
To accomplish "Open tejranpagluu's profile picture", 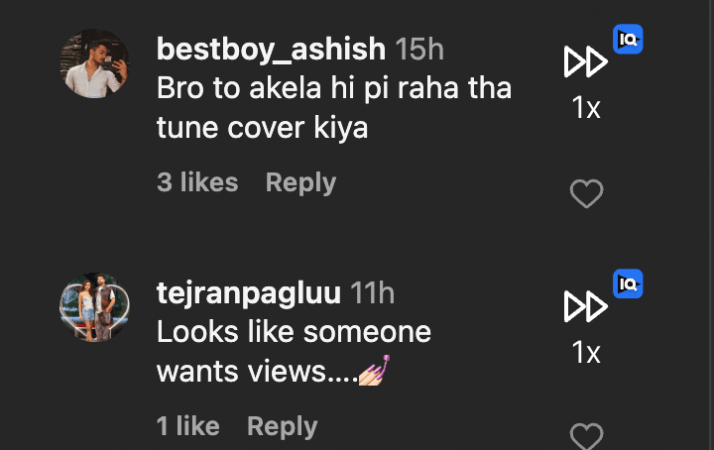I will pos(95,308).
